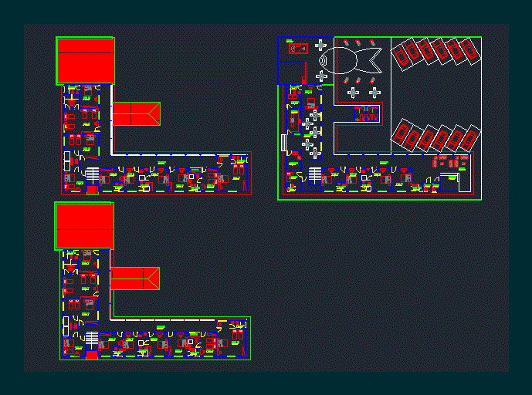Select small red hip roof in top-left plan

coord(136,113)
